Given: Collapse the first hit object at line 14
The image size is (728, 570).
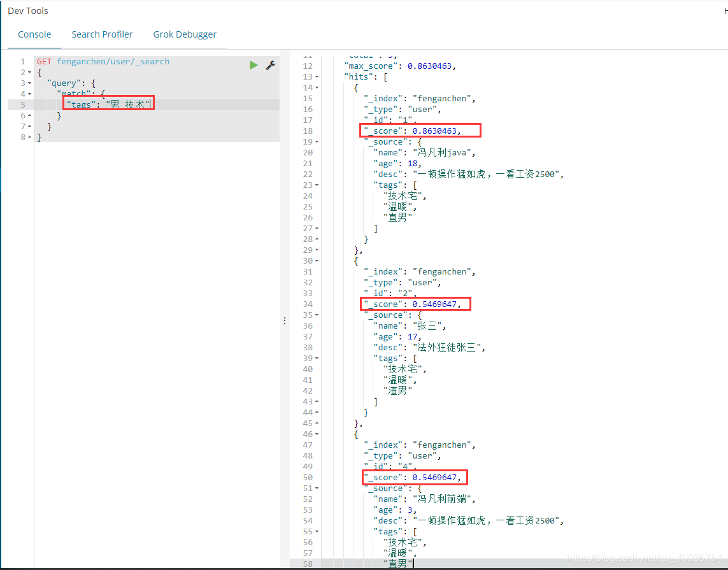Looking at the screenshot, I should coord(317,87).
